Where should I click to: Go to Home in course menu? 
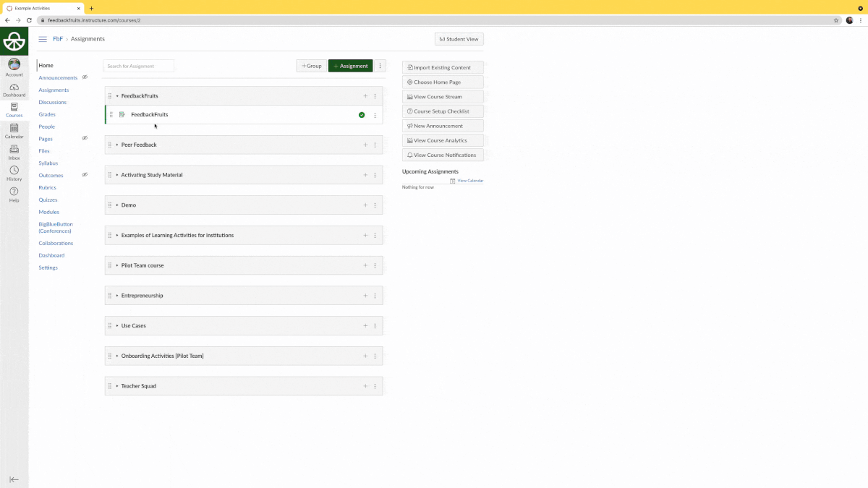pos(46,66)
